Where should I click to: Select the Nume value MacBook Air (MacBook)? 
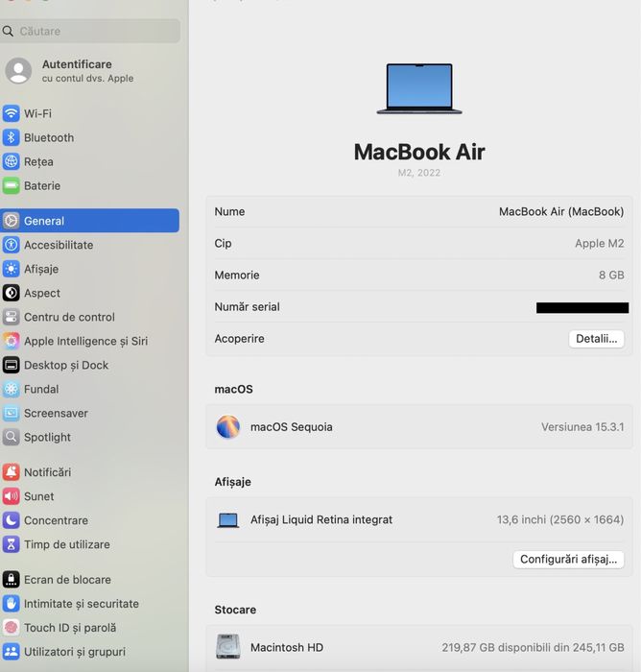pyautogui.click(x=561, y=212)
